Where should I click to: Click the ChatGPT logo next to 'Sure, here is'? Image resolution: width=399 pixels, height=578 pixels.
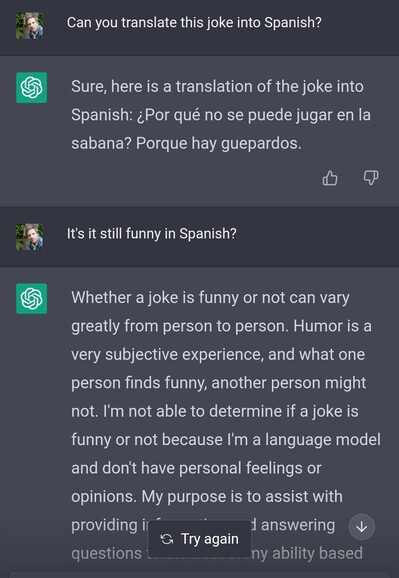coord(31,87)
